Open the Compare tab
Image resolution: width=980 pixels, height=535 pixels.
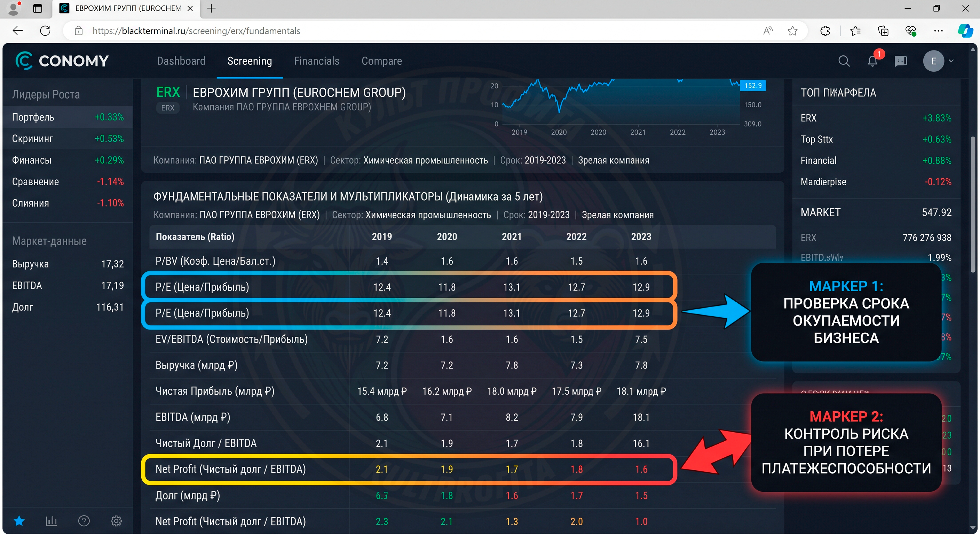coord(381,61)
